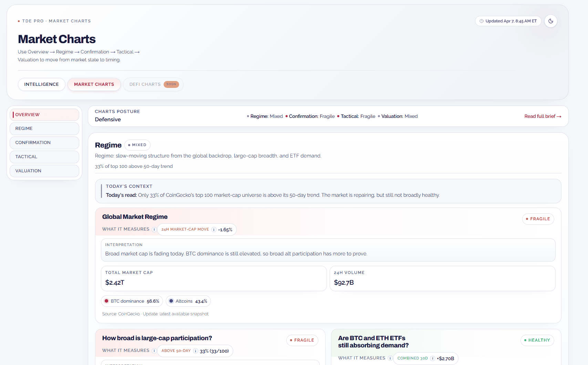The height and width of the screenshot is (365, 588).
Task: Jump to Regime section in sidebar
Action: [44, 129]
